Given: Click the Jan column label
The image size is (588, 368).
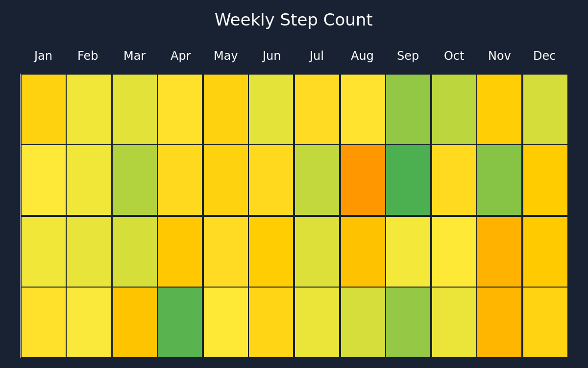Looking at the screenshot, I should click(x=43, y=56).
